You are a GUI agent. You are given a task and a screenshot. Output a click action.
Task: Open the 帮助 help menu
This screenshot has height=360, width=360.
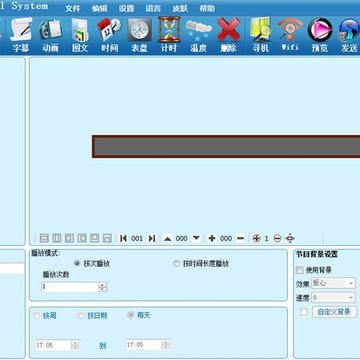click(x=207, y=8)
